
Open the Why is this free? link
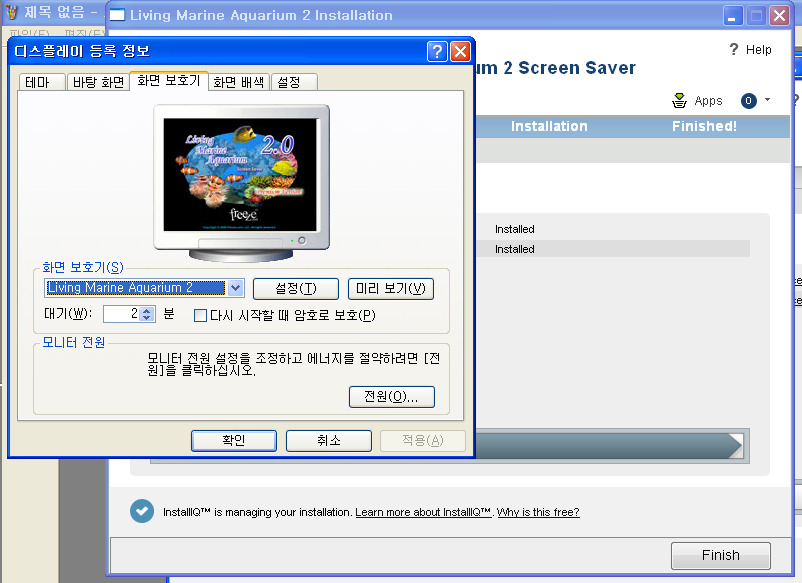[x=538, y=512]
